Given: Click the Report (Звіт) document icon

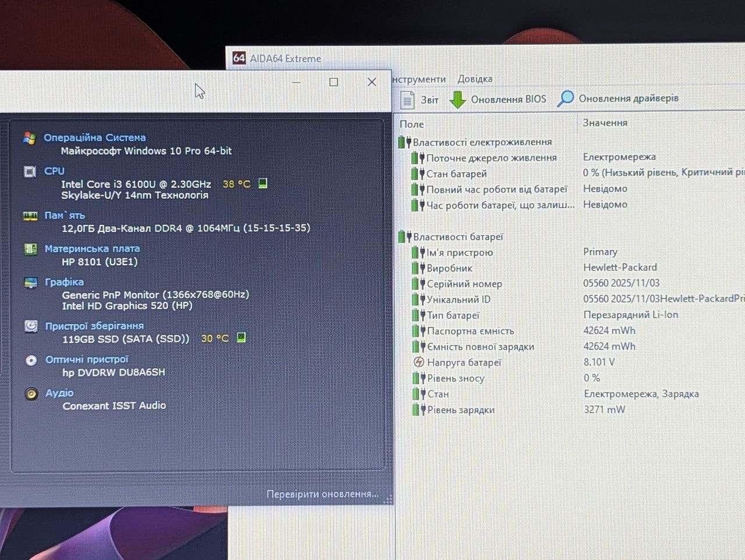Looking at the screenshot, I should [x=408, y=100].
